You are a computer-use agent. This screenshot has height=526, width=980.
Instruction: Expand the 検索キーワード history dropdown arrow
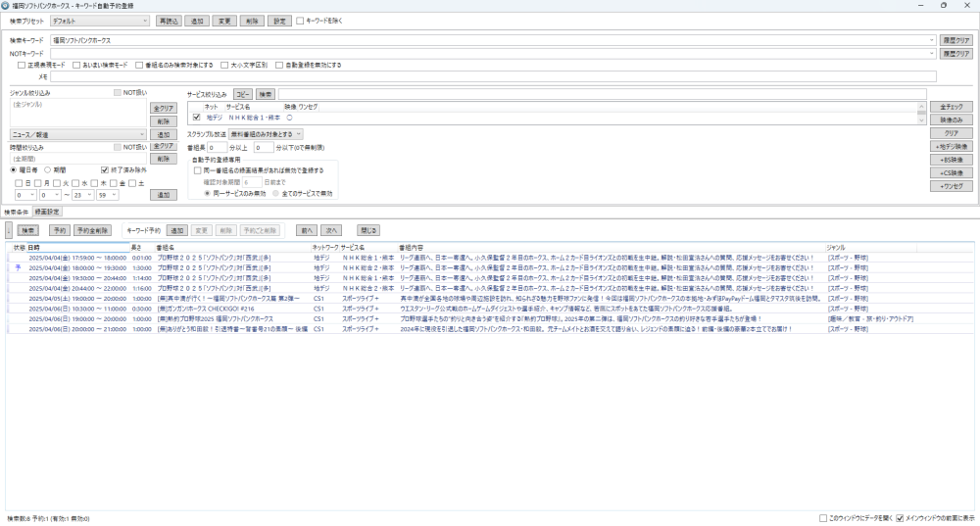tap(931, 40)
